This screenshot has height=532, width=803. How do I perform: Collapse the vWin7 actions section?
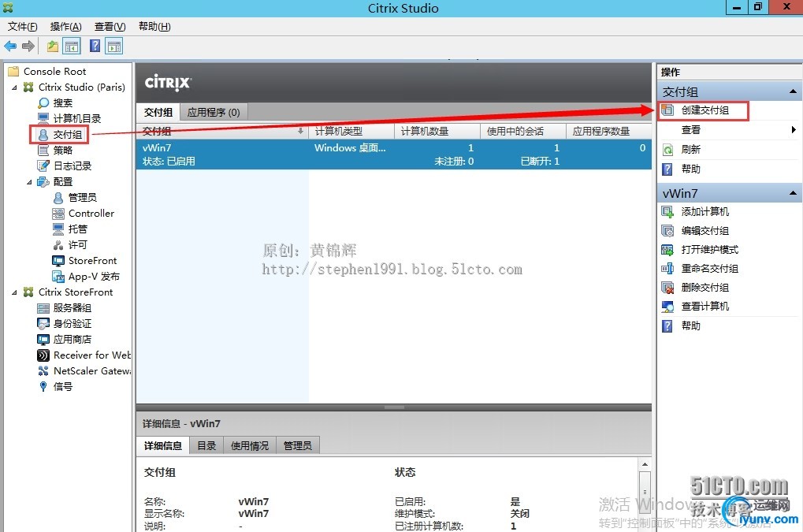[793, 193]
